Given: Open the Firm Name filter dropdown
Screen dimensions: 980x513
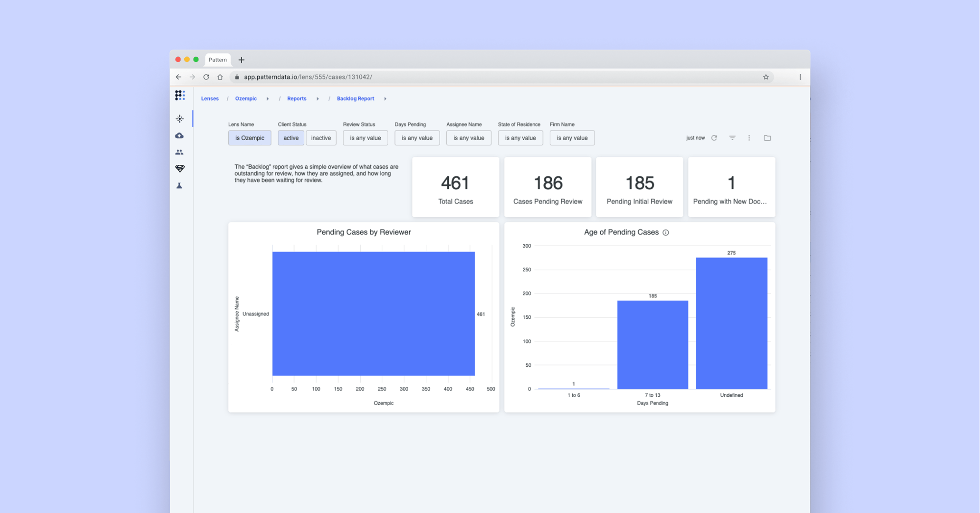Looking at the screenshot, I should tap(572, 138).
